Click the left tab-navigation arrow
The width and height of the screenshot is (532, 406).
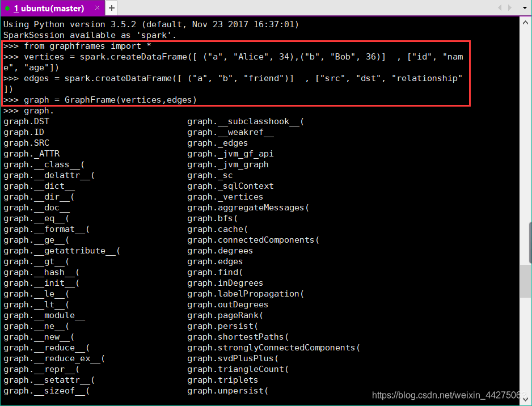pyautogui.click(x=500, y=8)
